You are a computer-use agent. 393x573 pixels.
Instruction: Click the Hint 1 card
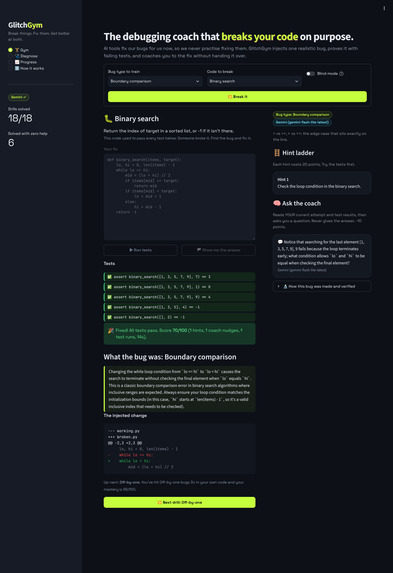pos(322,183)
